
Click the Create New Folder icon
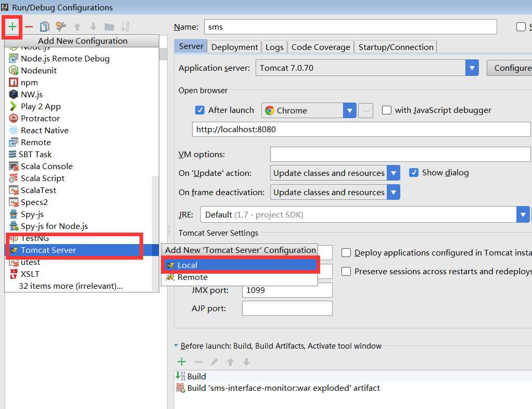109,27
